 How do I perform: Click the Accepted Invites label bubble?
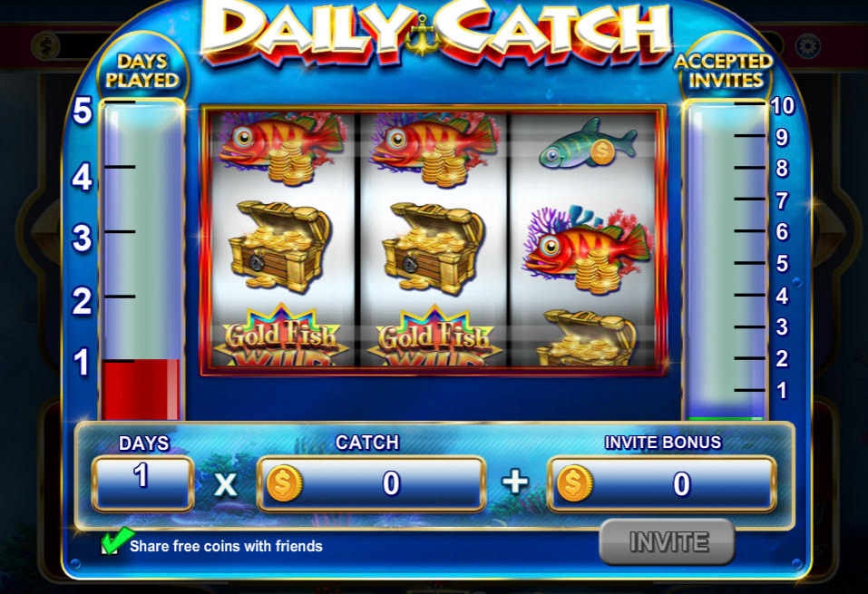725,71
